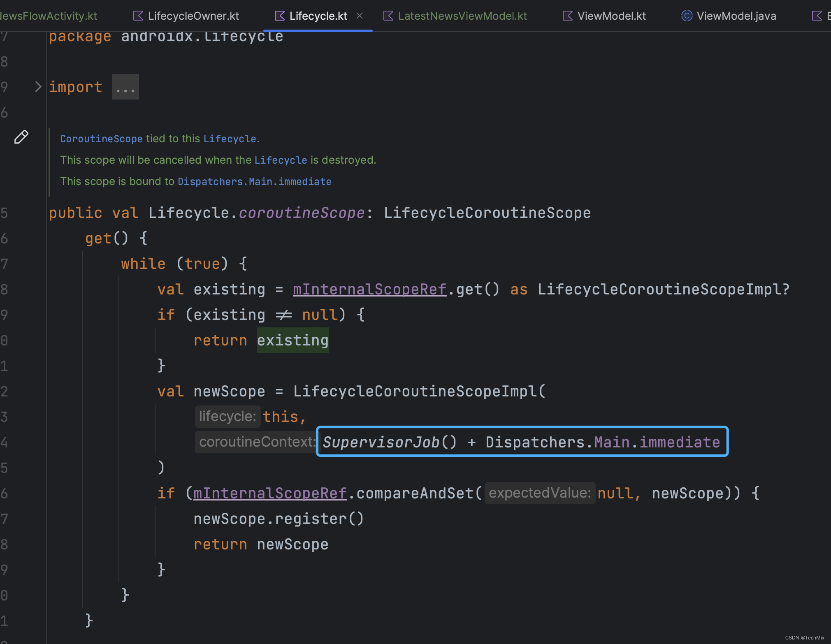831x644 pixels.
Task: Click LifecycleCoroutineScope return type
Action: coord(487,213)
